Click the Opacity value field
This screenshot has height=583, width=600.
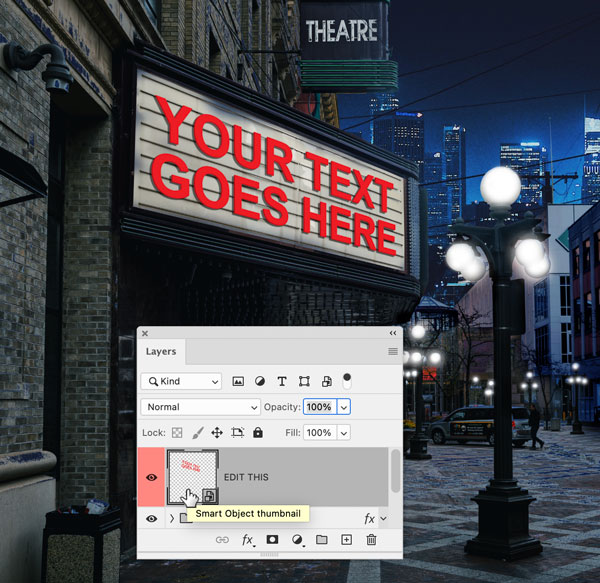click(320, 407)
